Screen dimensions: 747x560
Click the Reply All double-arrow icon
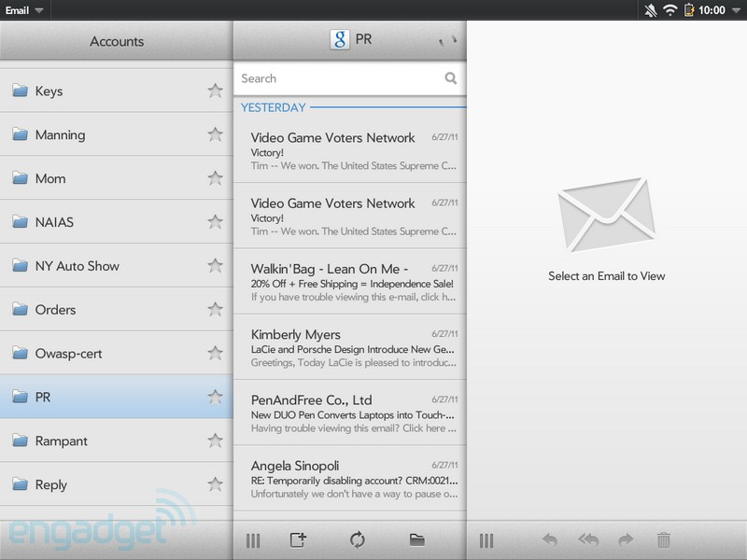(x=589, y=540)
